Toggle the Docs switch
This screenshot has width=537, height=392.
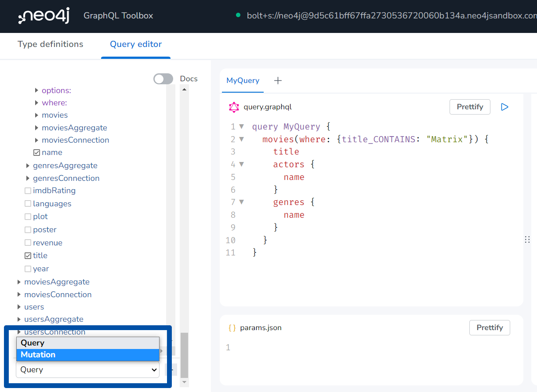click(x=163, y=79)
